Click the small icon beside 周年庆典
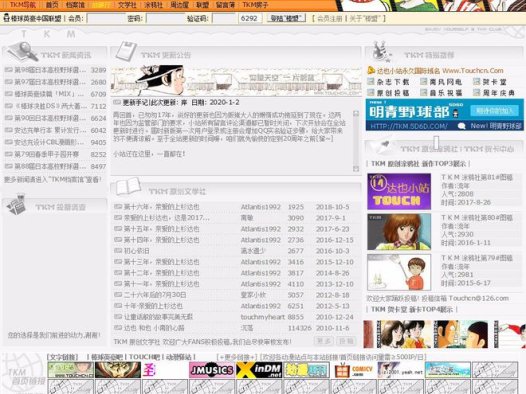 coord(477,92)
